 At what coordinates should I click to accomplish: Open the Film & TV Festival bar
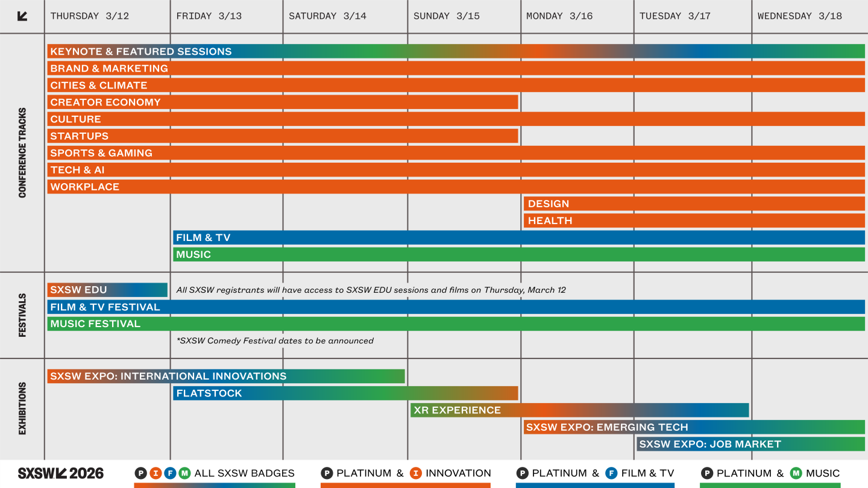pos(456,307)
